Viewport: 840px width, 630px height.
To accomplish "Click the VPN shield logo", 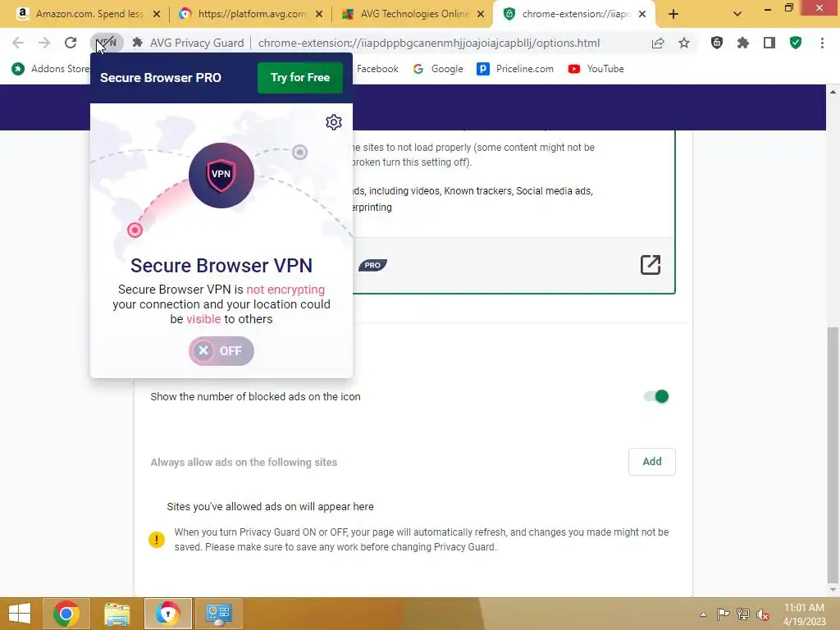I will tap(221, 176).
